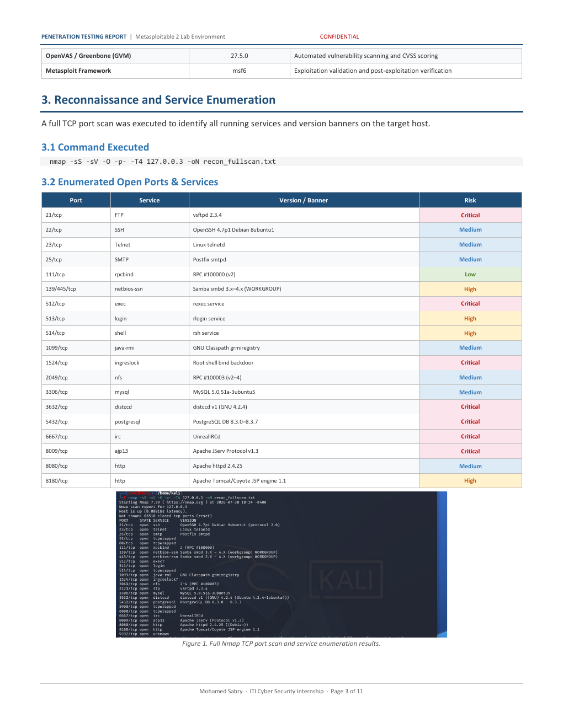Click 'Automated vulnerability scanning and CVSS scoring' cell
Screen dimensions: 563x728
click(x=406, y=56)
